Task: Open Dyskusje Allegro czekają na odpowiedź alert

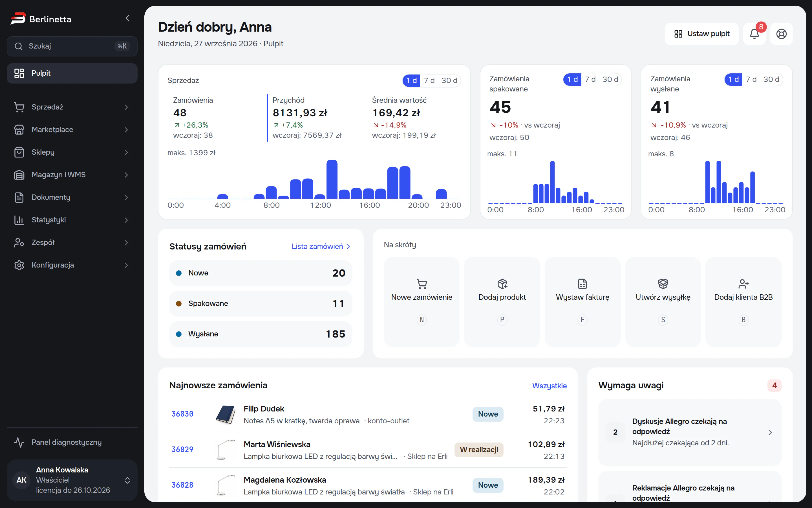Action: (690, 432)
